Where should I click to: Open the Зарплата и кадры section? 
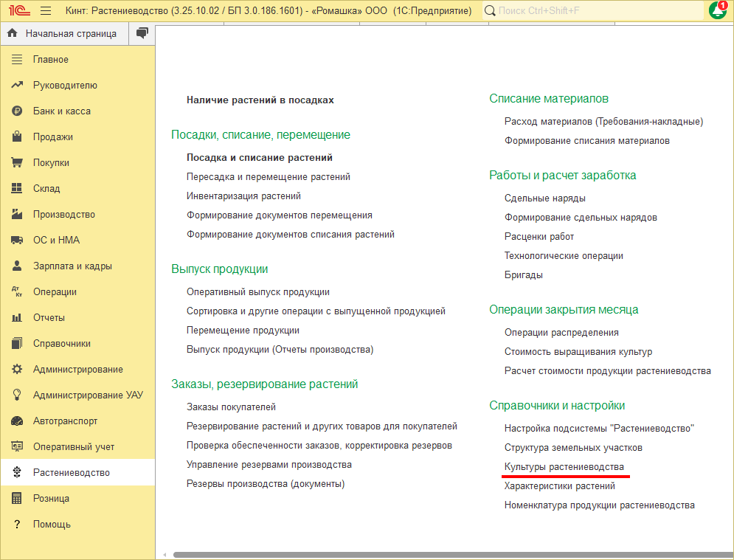click(x=72, y=266)
